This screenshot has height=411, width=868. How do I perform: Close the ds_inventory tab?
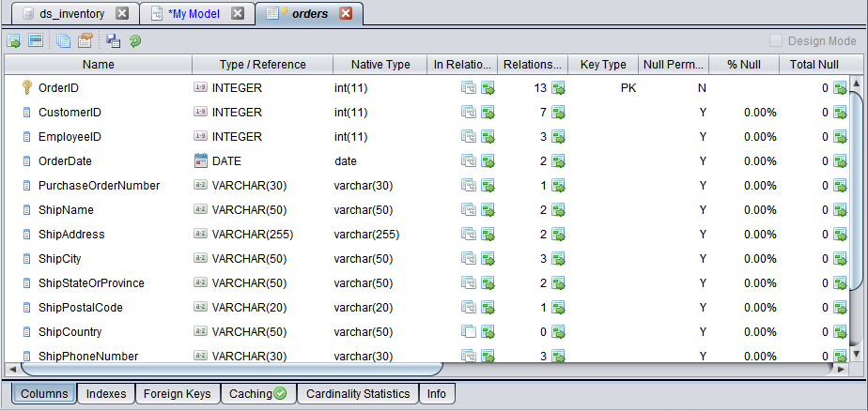122,14
